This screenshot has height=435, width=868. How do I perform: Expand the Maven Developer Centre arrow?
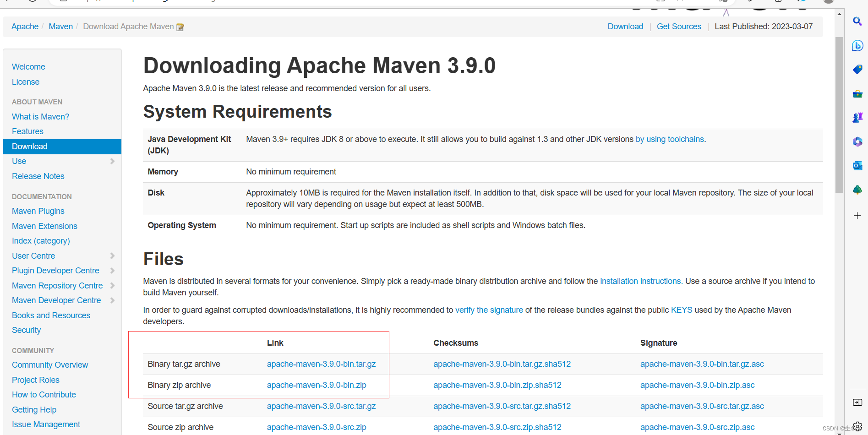(112, 300)
